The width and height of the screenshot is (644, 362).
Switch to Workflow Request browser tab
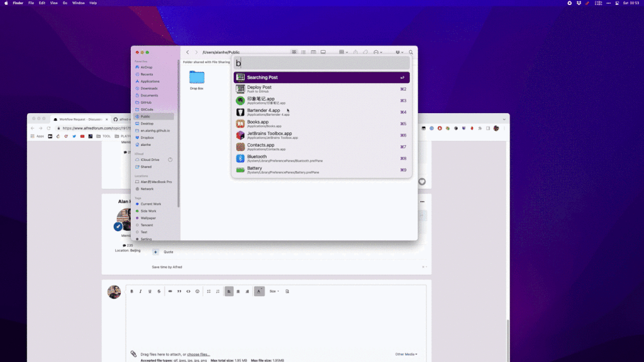click(79, 119)
